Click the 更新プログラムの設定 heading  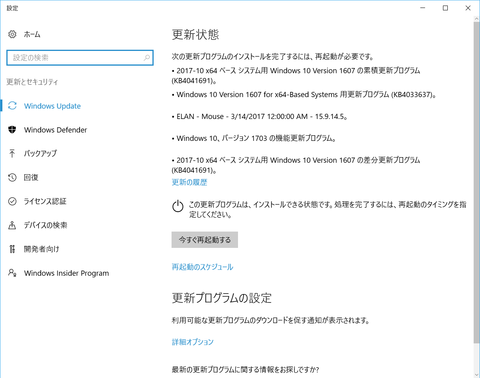click(222, 298)
